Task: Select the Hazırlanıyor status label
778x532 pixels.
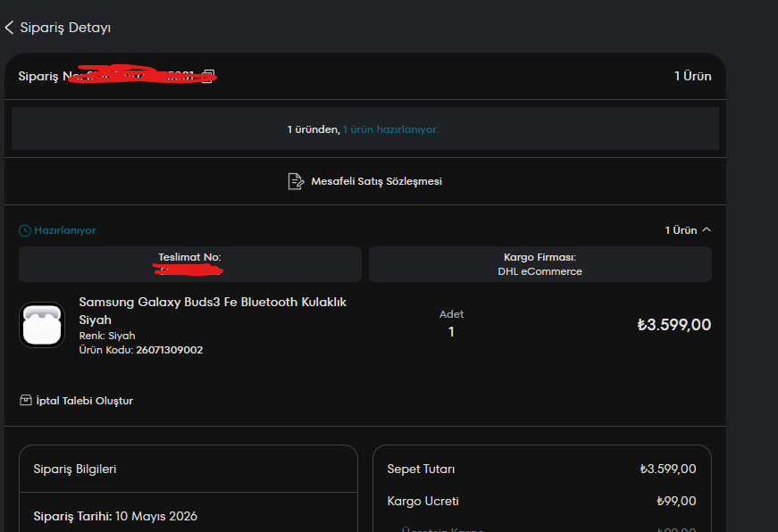Action: coord(65,230)
